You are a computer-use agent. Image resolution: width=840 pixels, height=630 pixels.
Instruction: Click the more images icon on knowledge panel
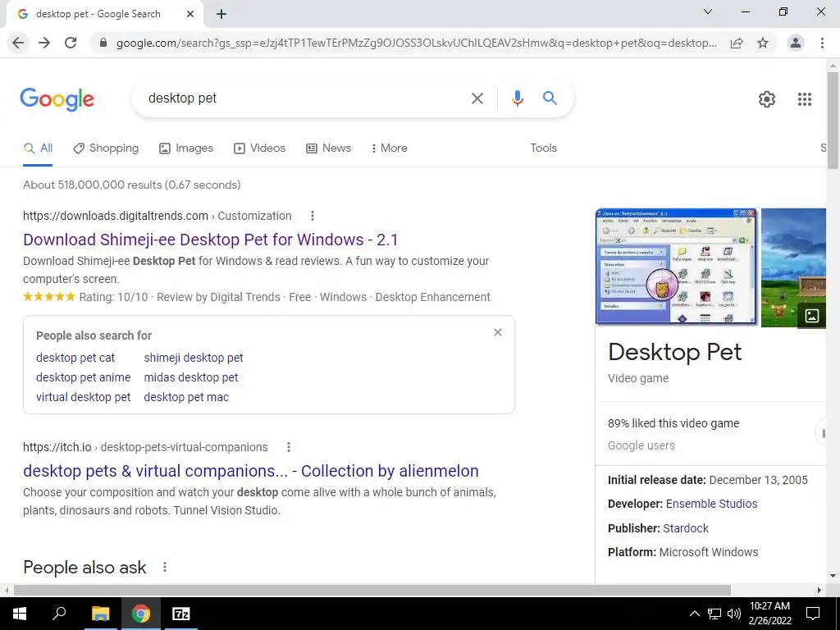[x=811, y=316]
